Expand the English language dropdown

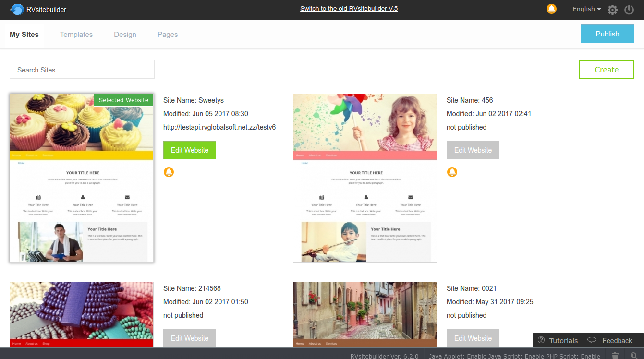pyautogui.click(x=586, y=9)
